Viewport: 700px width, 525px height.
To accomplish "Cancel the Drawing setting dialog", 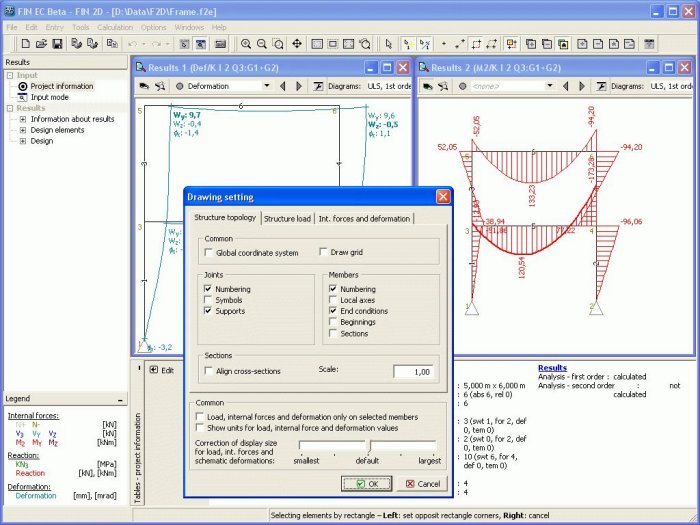I will (420, 483).
